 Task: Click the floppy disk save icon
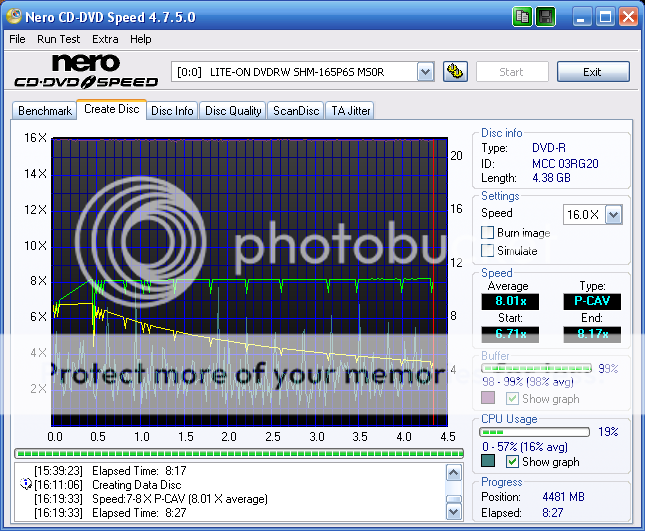click(x=545, y=17)
